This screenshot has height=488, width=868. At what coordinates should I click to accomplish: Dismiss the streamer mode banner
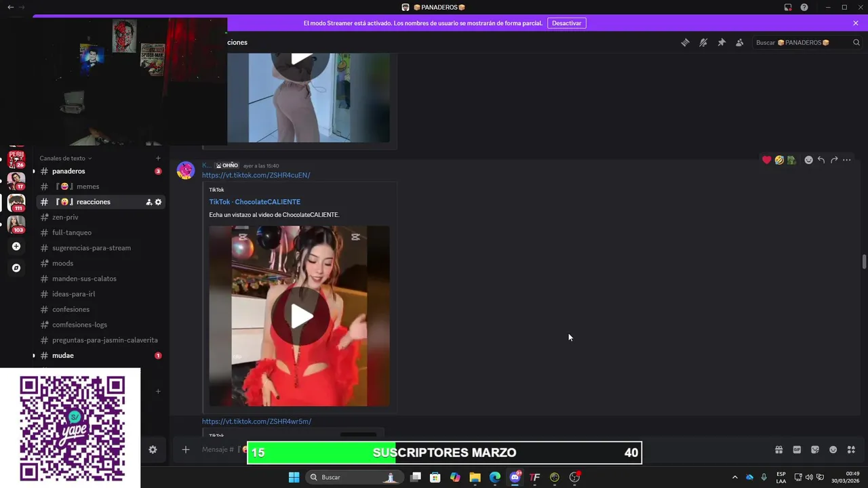[856, 23]
